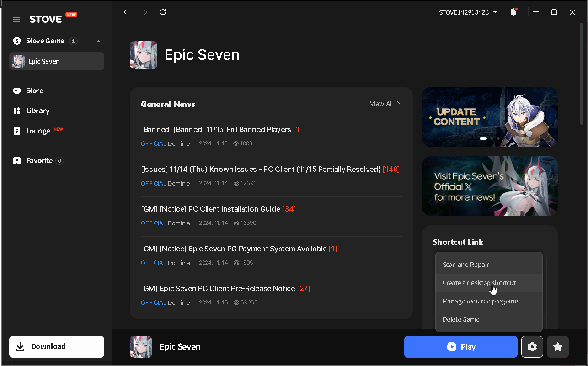This screenshot has height=366, width=588.
Task: Choose Delete Game from the menu
Action: pyautogui.click(x=489, y=319)
